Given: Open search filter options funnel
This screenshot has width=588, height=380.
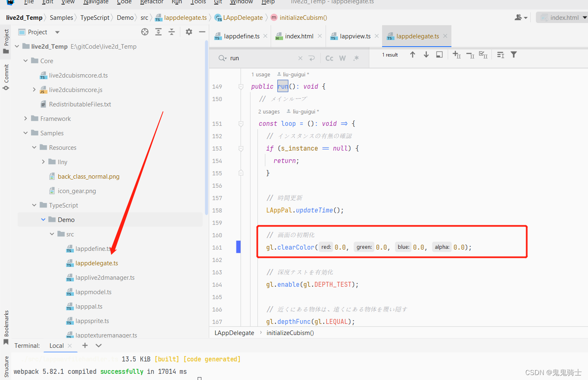Looking at the screenshot, I should 514,54.
